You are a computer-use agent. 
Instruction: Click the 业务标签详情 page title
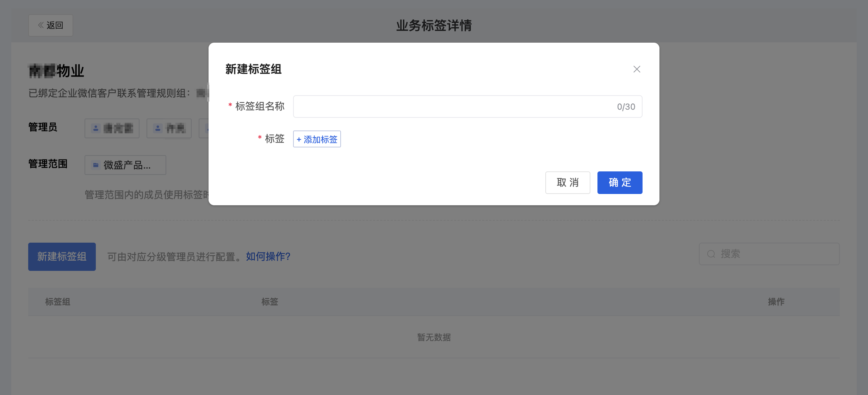(434, 25)
